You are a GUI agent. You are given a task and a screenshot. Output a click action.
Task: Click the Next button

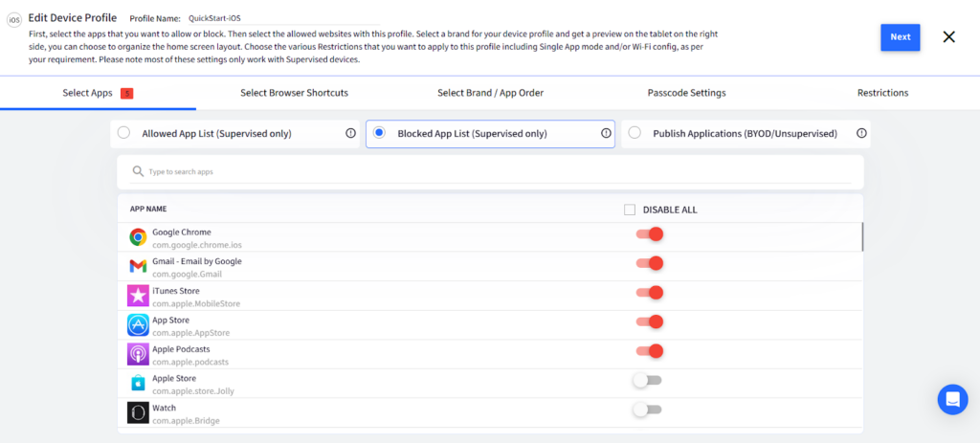coord(900,37)
